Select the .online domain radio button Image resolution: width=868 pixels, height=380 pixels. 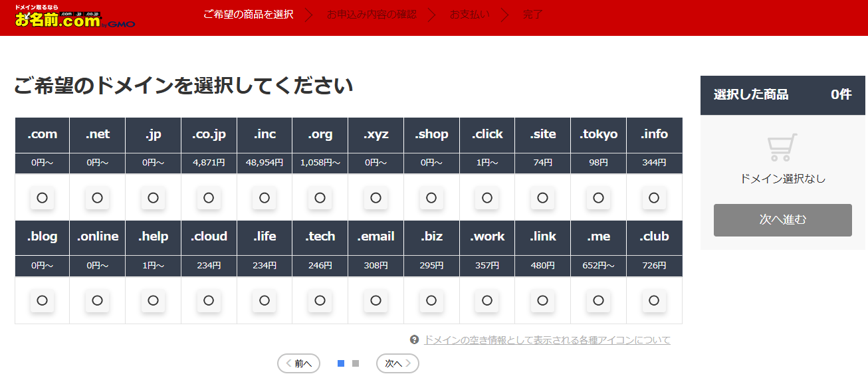(x=97, y=300)
